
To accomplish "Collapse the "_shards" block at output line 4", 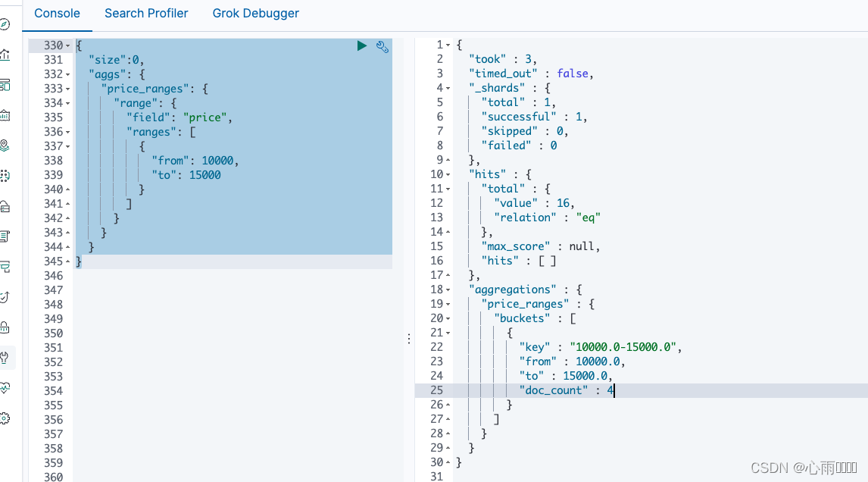I will (448, 88).
